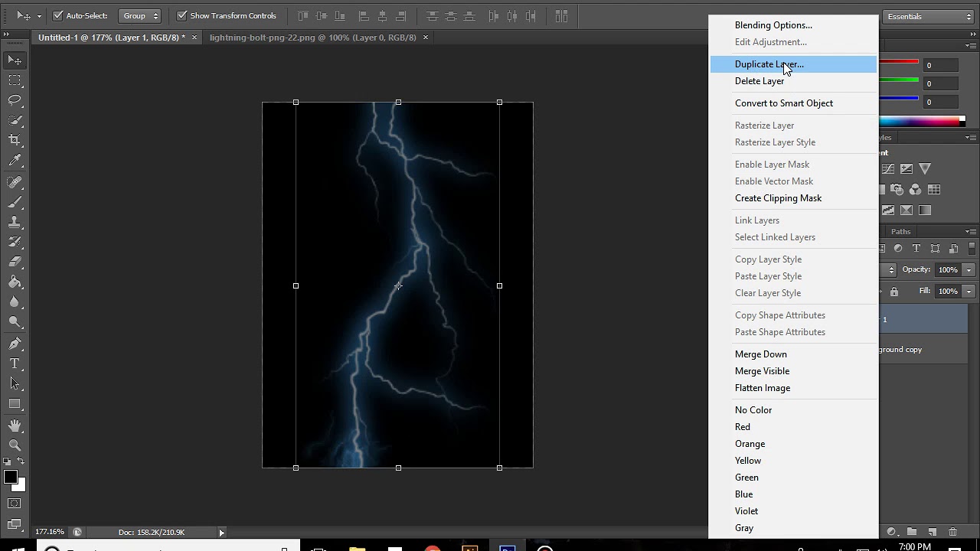Uncheck Show Transform Controls
Screen dimensions: 980x551
pos(182,15)
